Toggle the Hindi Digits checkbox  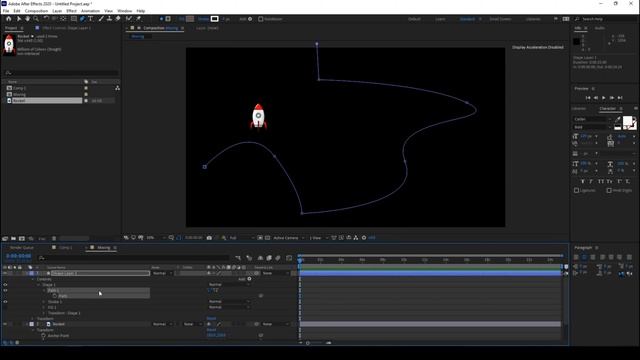[x=609, y=190]
